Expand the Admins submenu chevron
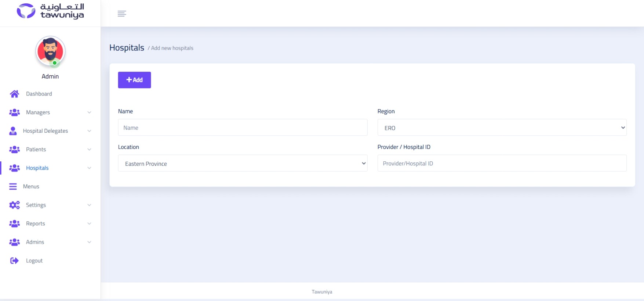Viewport: 644px width, 301px height. 89,242
